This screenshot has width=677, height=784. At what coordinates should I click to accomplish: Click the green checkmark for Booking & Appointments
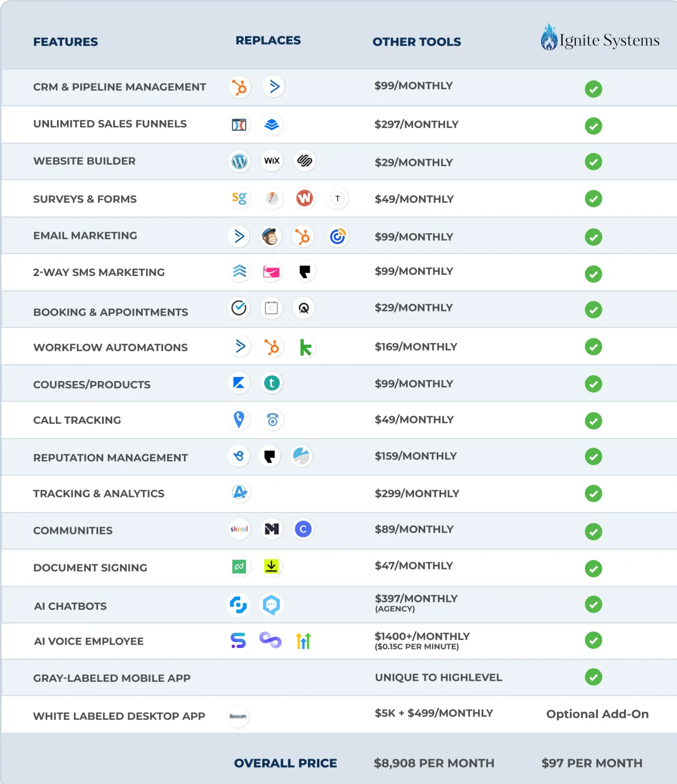[594, 309]
